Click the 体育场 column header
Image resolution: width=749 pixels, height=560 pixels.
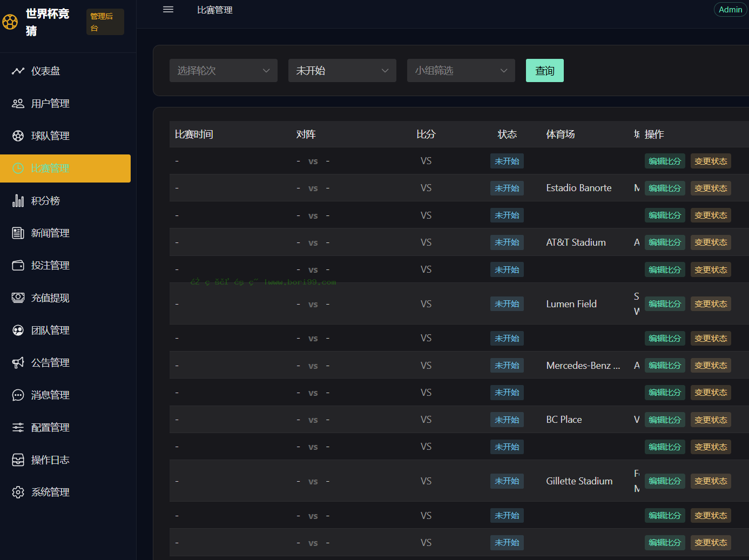pyautogui.click(x=561, y=134)
